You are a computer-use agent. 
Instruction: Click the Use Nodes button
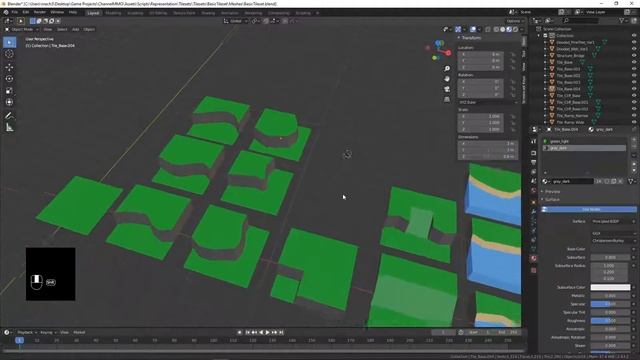589,209
